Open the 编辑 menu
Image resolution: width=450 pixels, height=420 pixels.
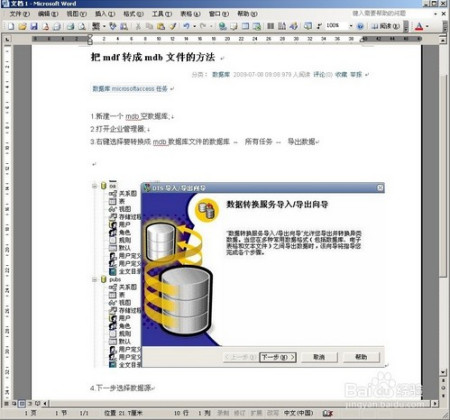tap(48, 14)
